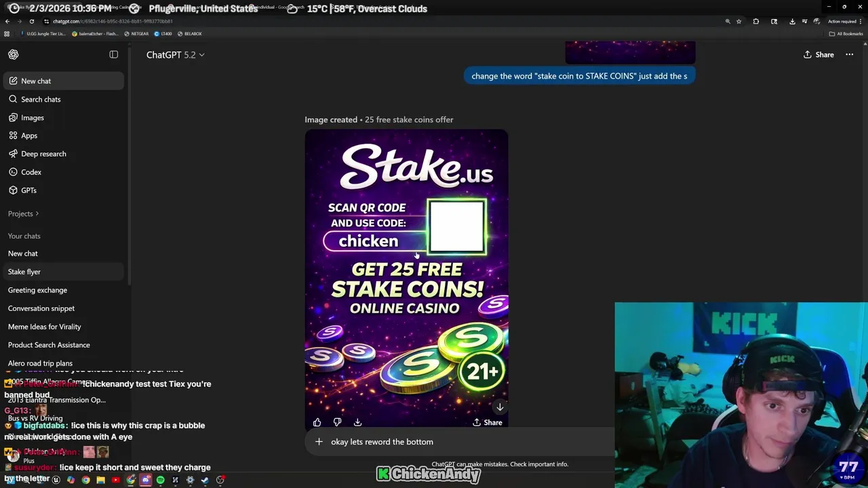Open Chrome from the taskbar
This screenshot has width=868, height=488.
(85, 480)
